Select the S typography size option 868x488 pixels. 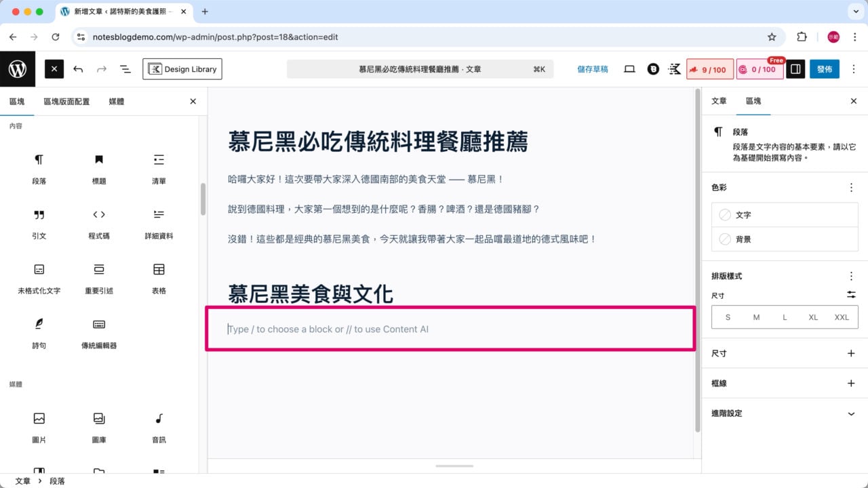(x=728, y=317)
